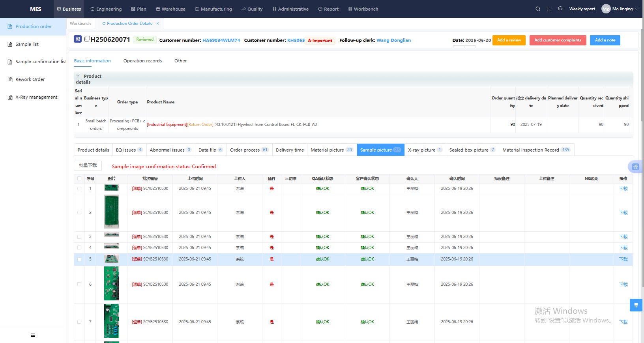Open the X-ray picture tab
644x343 pixels.
coord(425,150)
